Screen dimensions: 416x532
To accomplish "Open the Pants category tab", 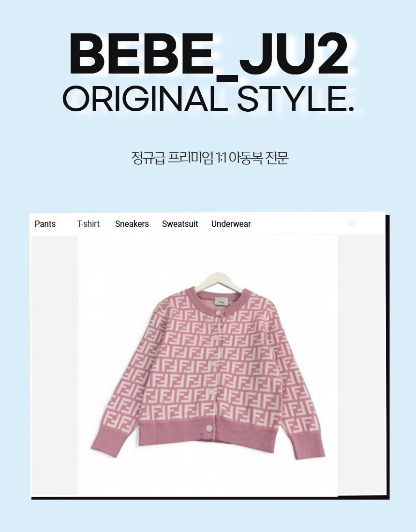I will tap(45, 224).
